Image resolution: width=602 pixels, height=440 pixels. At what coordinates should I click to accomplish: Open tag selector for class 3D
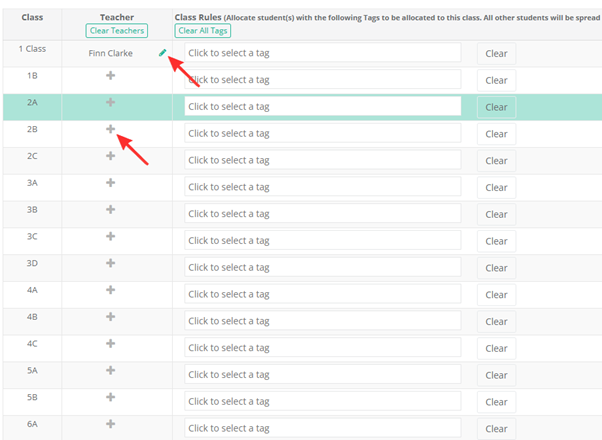(322, 267)
